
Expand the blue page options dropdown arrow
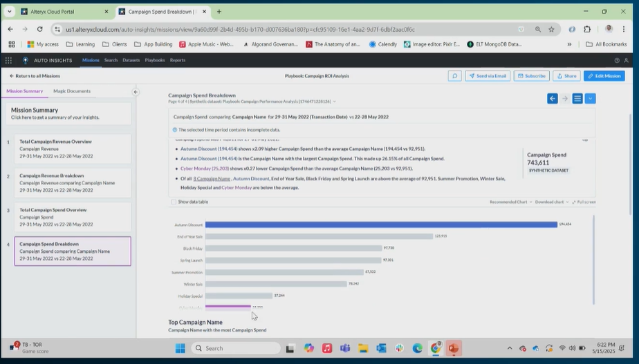(x=590, y=99)
